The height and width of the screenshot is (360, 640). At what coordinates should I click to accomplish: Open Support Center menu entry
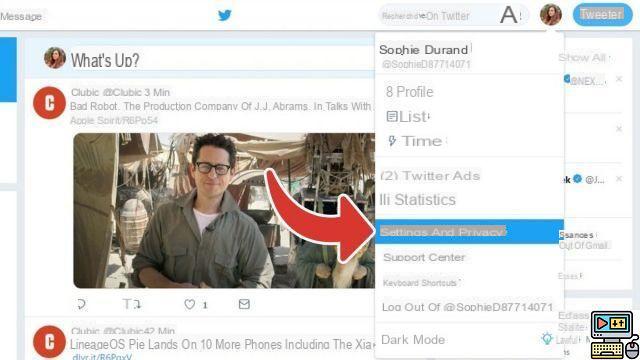point(469,258)
